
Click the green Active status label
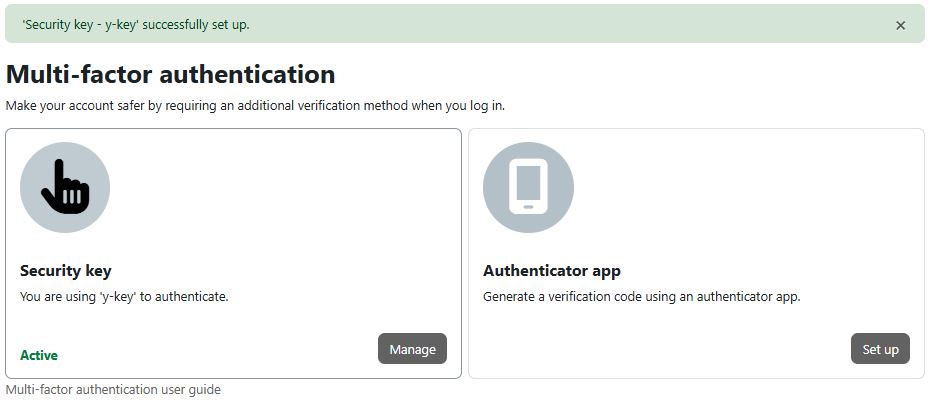pos(39,355)
